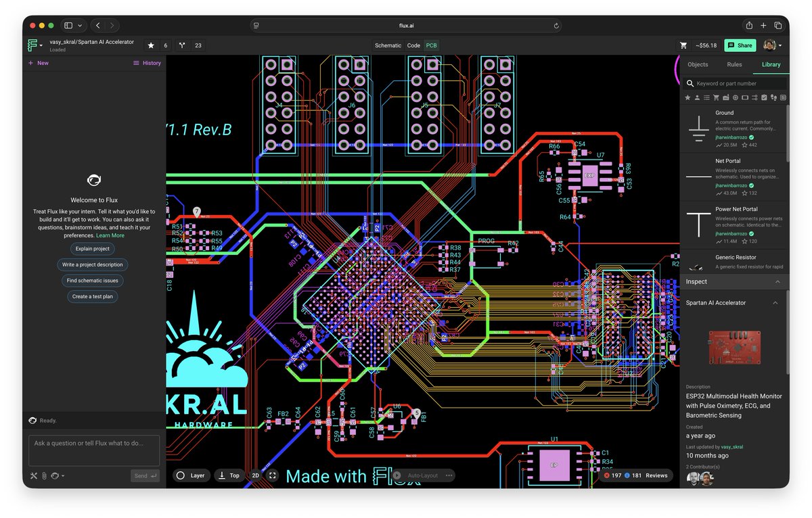Image resolution: width=812 pixels, height=518 pixels.
Task: Click the green Share button
Action: 740,45
